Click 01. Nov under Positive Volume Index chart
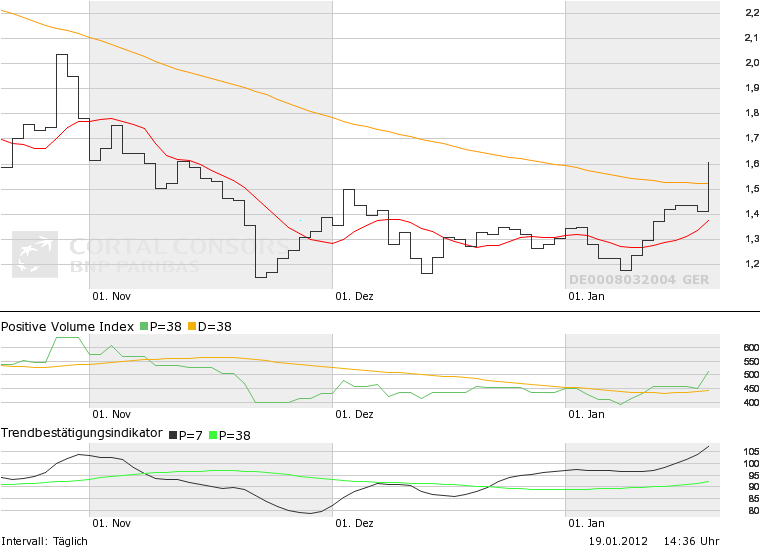This screenshot has width=760, height=548. click(111, 414)
